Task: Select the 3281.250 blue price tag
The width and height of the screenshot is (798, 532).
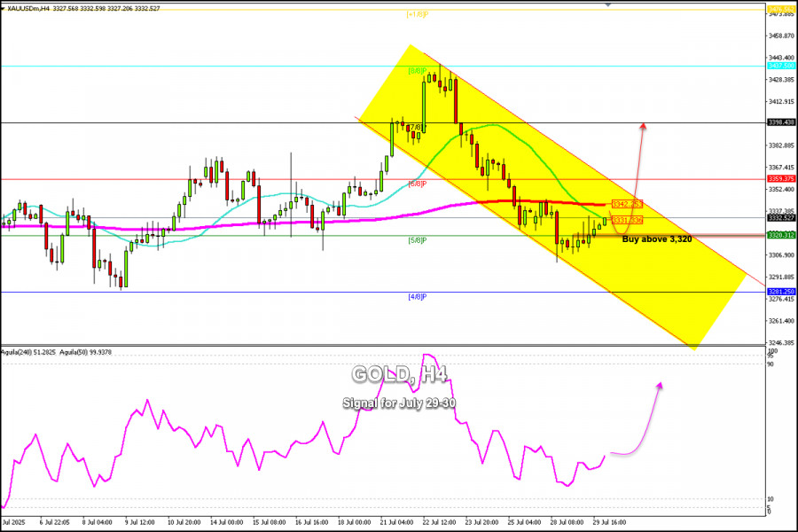Action: pyautogui.click(x=781, y=292)
